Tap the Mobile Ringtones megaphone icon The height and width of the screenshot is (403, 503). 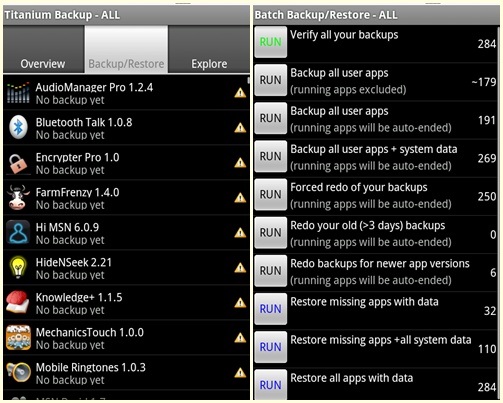[18, 373]
